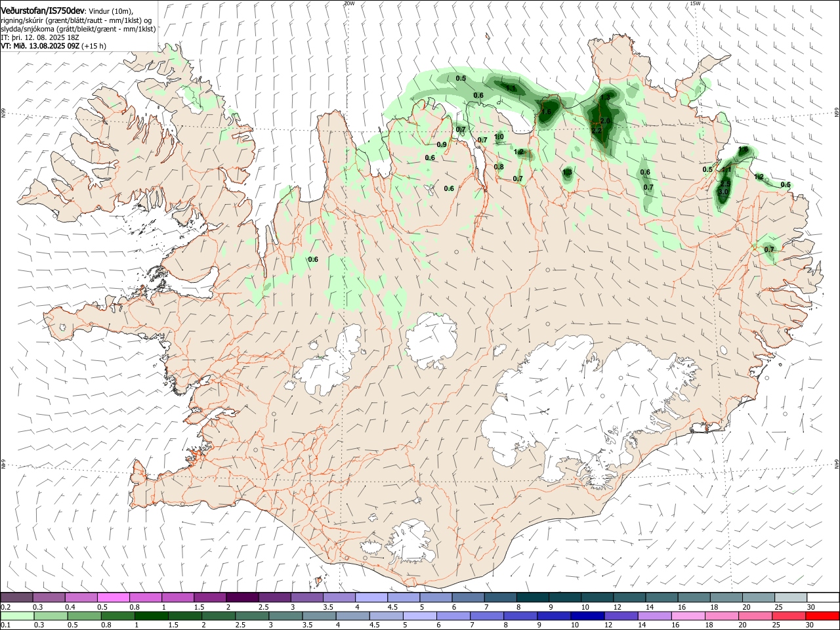840x630 pixels.
Task: Pick the medium green swatch labeled 0.5, lower scale
Action: [x=84, y=616]
